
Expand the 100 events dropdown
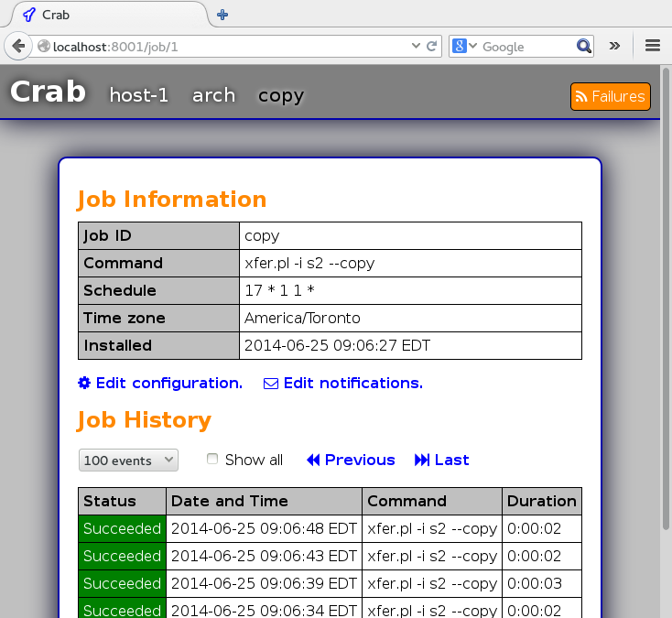(128, 461)
